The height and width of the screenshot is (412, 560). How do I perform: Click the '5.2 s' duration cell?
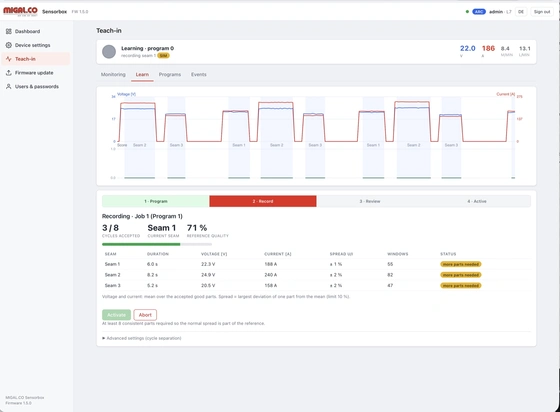[152, 286]
